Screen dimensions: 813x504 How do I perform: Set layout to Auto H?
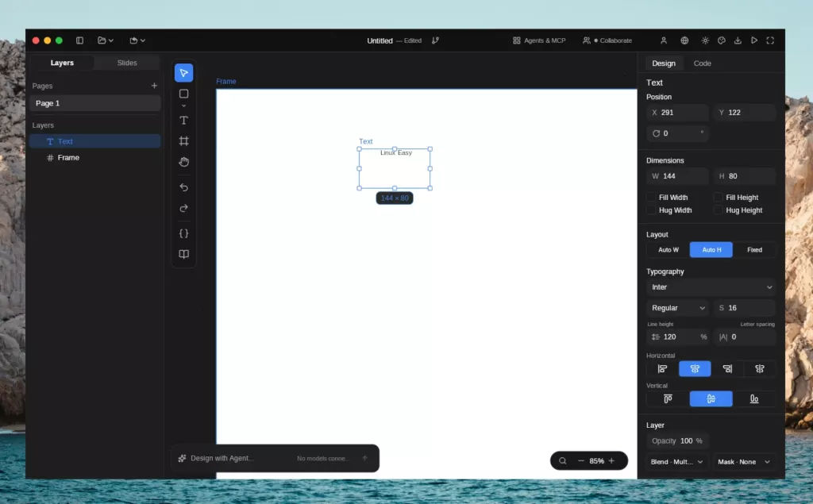pos(711,250)
